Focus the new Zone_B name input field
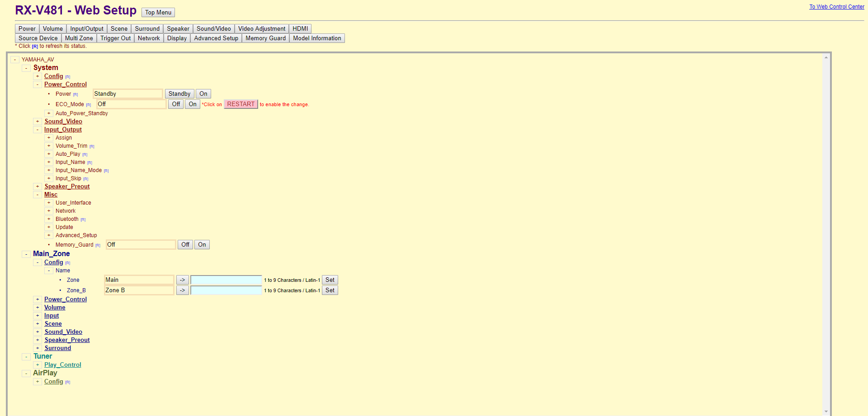 226,290
